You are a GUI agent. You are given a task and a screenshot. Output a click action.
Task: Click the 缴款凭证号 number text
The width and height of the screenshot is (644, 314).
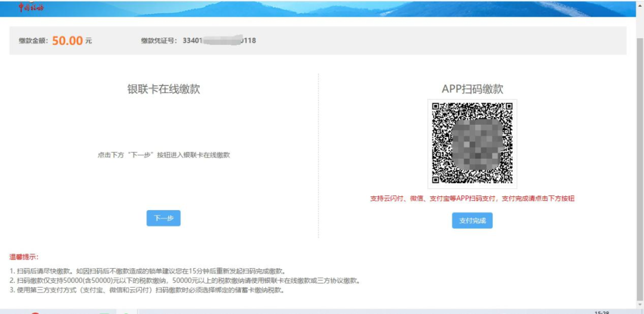click(219, 40)
